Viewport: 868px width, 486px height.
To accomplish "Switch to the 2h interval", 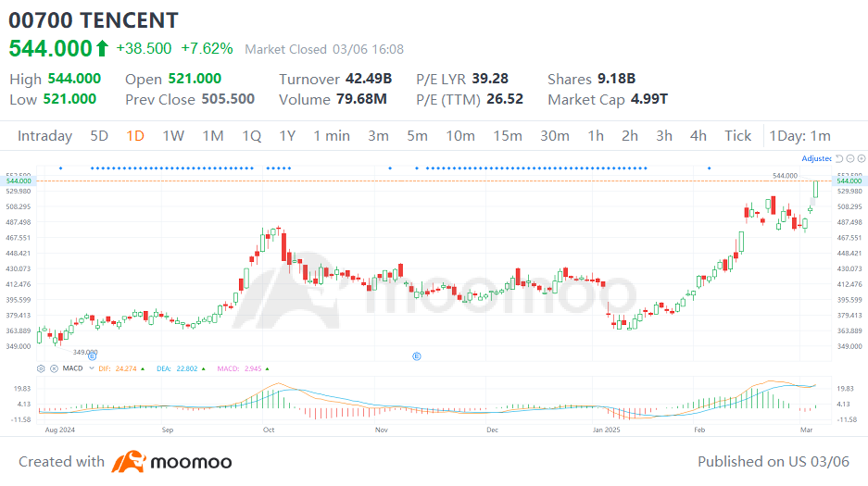I will click(630, 136).
